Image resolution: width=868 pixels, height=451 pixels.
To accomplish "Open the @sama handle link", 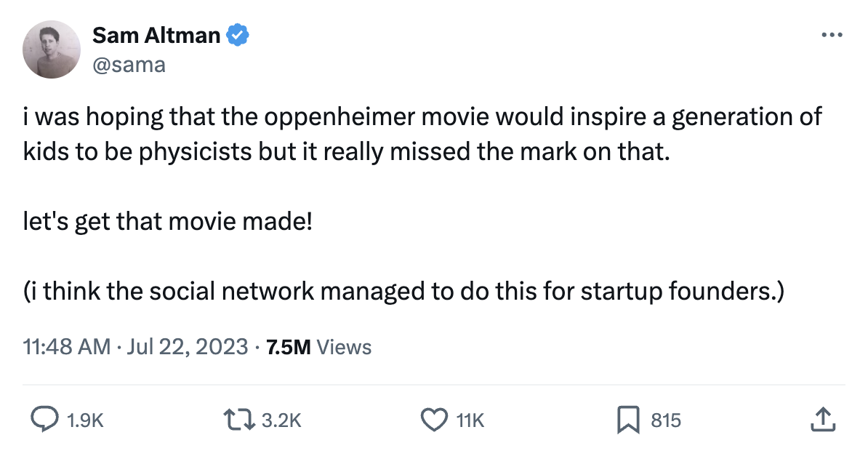I will [x=129, y=65].
